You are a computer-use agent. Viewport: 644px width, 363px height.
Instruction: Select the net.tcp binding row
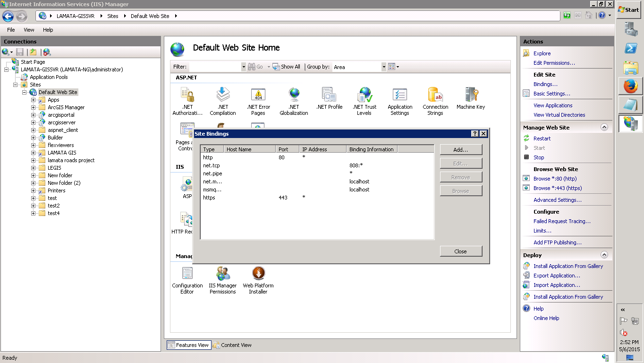click(x=317, y=165)
